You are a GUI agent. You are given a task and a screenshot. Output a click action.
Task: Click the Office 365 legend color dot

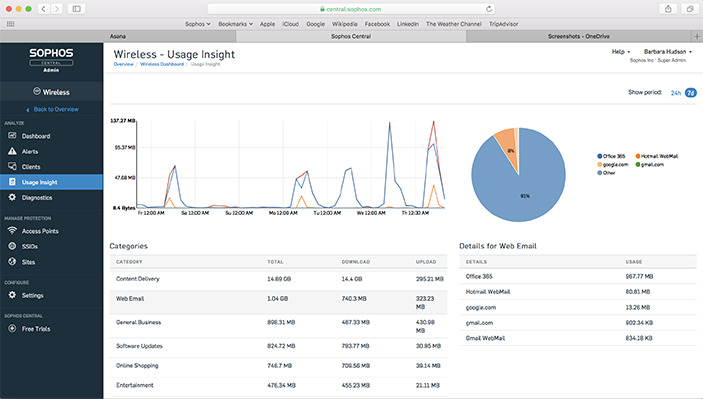pos(599,156)
